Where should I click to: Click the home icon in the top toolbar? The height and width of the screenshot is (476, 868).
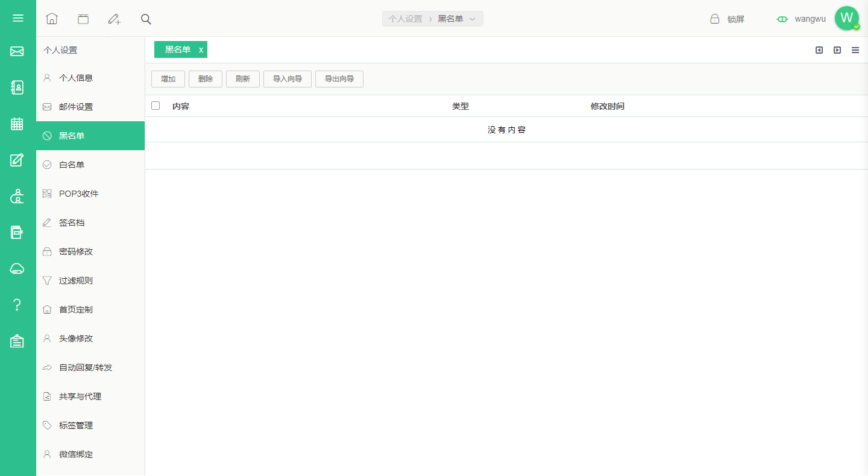pyautogui.click(x=52, y=19)
